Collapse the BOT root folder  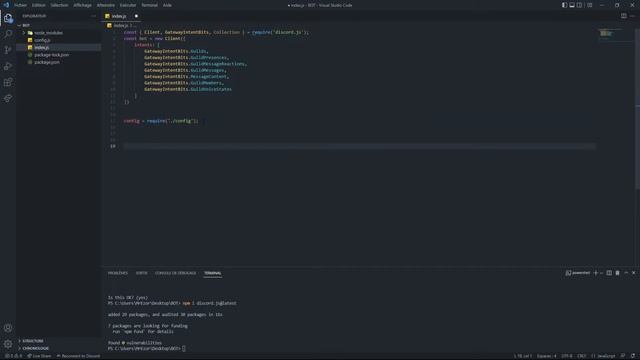tap(58, 25)
